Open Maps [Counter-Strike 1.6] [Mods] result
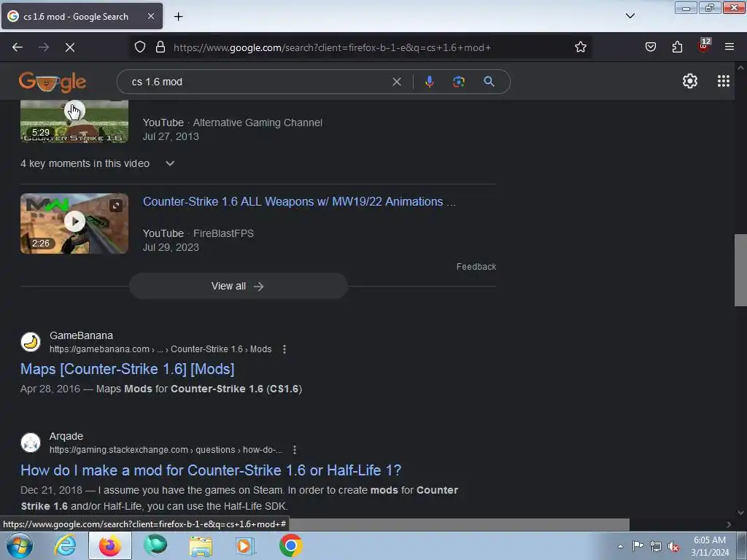The width and height of the screenshot is (747, 560). (127, 369)
